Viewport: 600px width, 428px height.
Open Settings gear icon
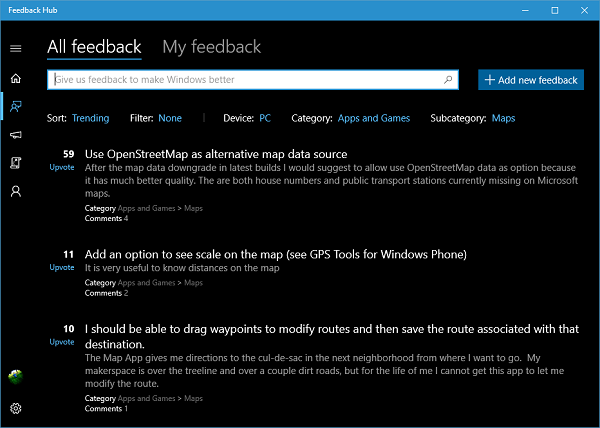(x=16, y=408)
